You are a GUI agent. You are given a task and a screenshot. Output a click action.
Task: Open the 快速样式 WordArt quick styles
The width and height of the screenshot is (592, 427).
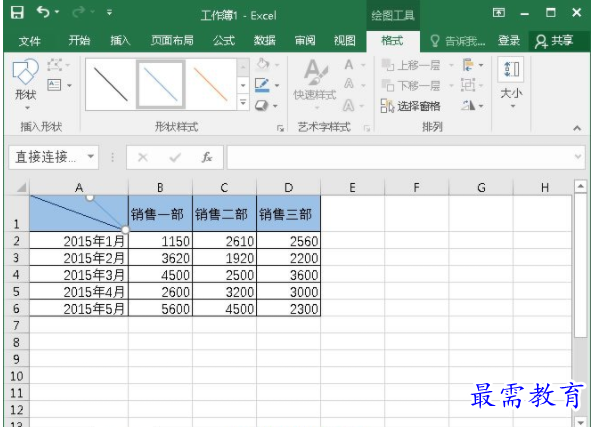314,84
